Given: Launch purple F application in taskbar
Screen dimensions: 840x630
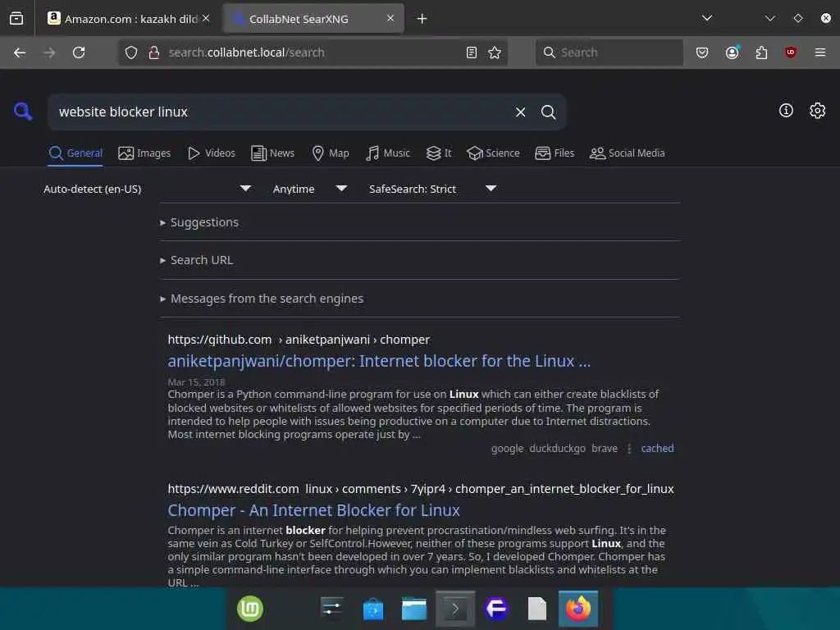Looking at the screenshot, I should pyautogui.click(x=496, y=609).
